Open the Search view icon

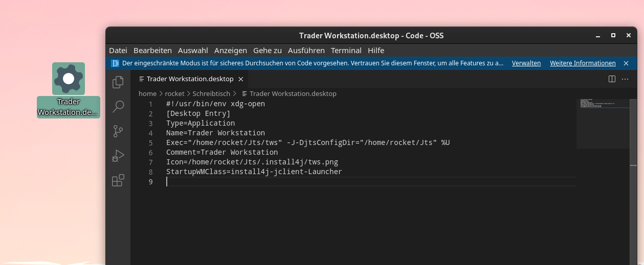pyautogui.click(x=118, y=106)
